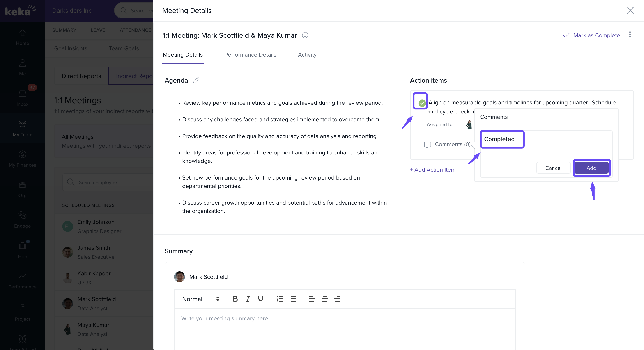Viewport: 644px width, 350px height.
Task: Insert a numbered list in summary
Action: (x=280, y=299)
